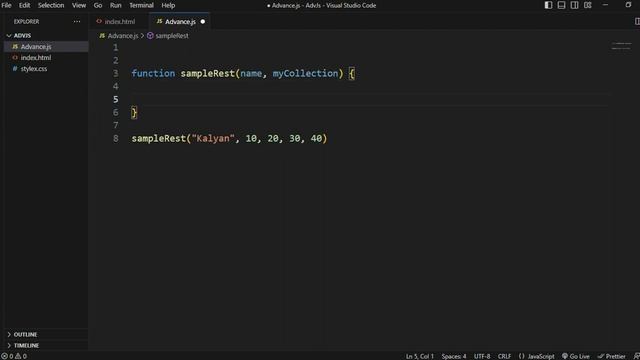The height and width of the screenshot is (360, 640).
Task: Open the Edit menu
Action: (24, 5)
